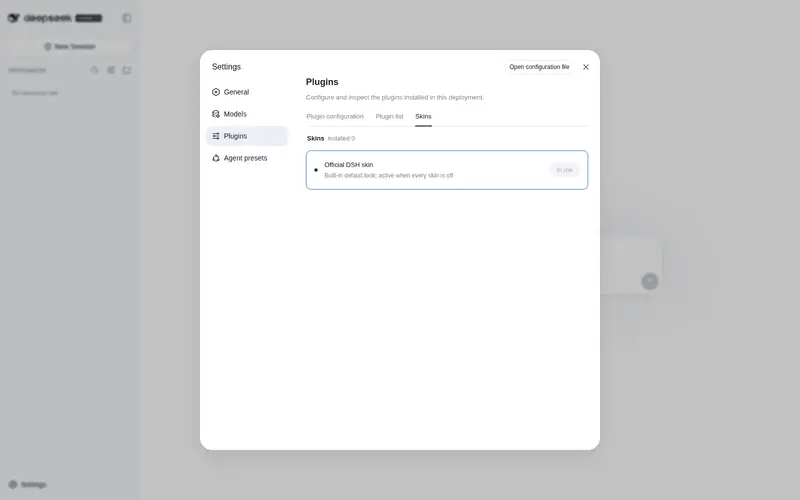Open Agent presets via its icon
Screen dimensions: 800x500
click(x=216, y=158)
